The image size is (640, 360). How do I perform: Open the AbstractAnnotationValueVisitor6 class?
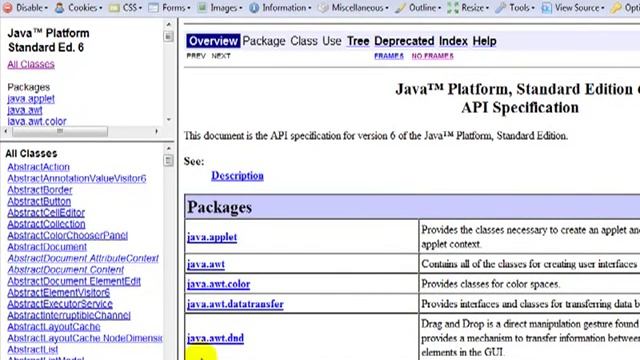tap(77, 178)
